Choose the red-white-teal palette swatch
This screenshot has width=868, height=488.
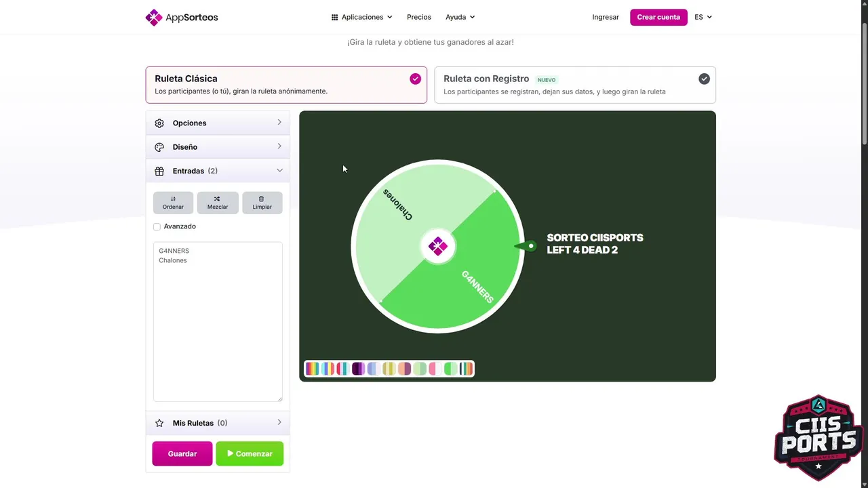pos(343,369)
